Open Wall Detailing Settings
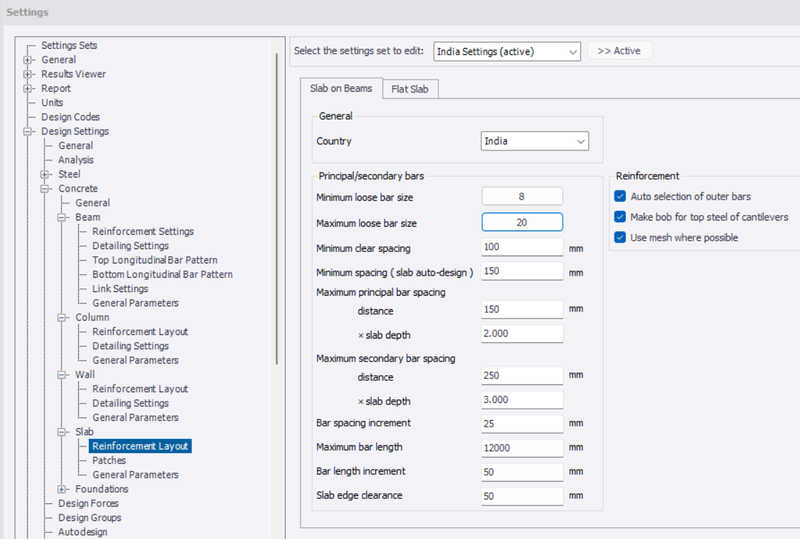Screen dimensions: 800x539 pyautogui.click(x=130, y=403)
